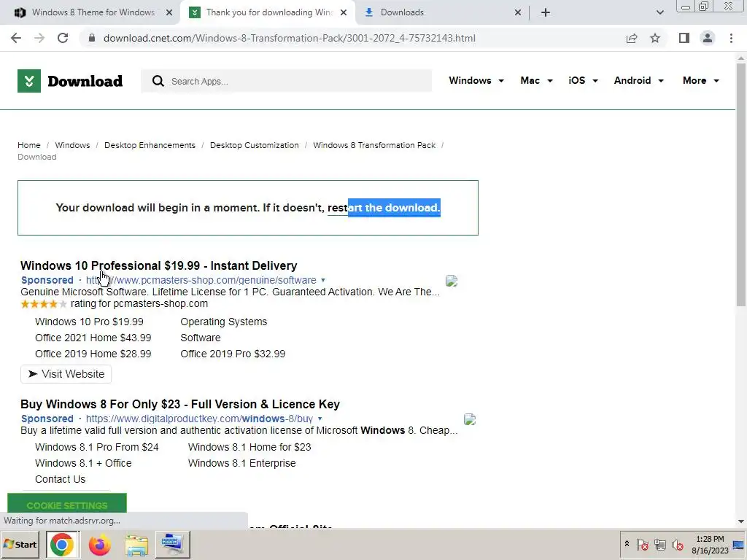Screen dimensions: 747x560
Task: Open Desktop Customization breadcrumb
Action: 255,145
